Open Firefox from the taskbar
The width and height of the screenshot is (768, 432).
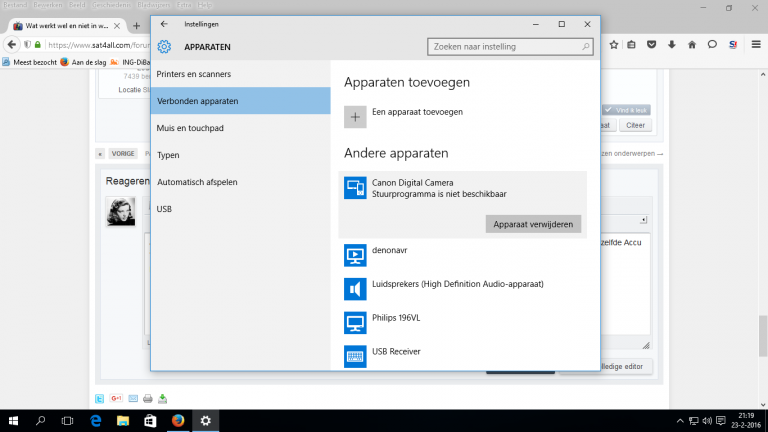(178, 421)
